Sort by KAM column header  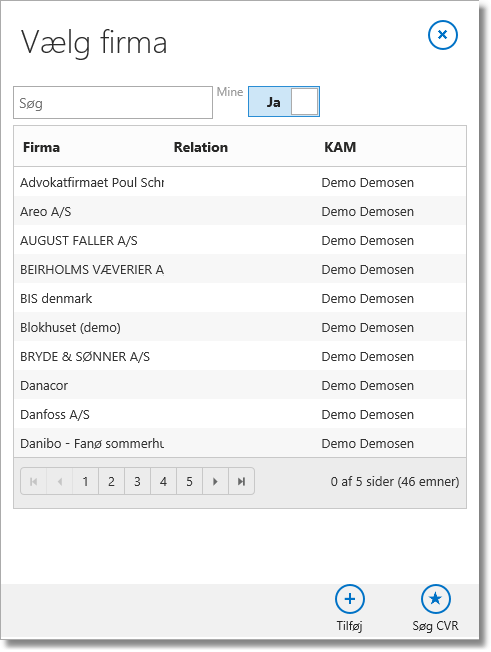[340, 147]
